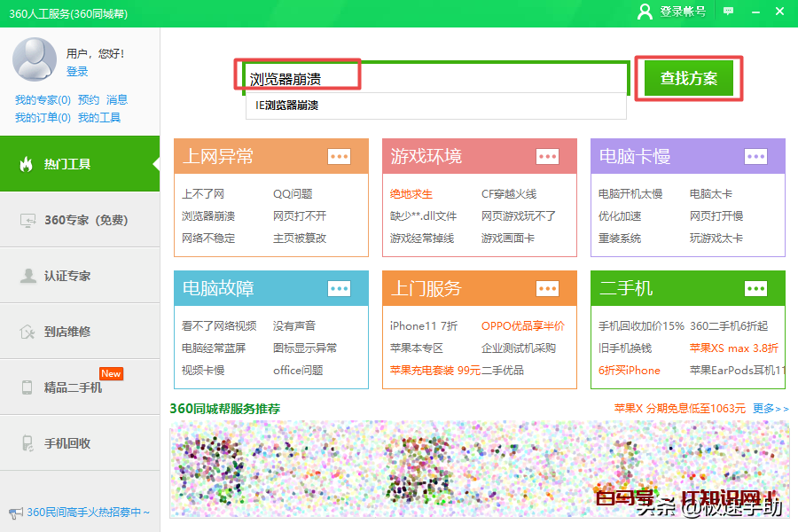Open 我的专家(0) link
This screenshot has height=532, width=798.
[43, 100]
